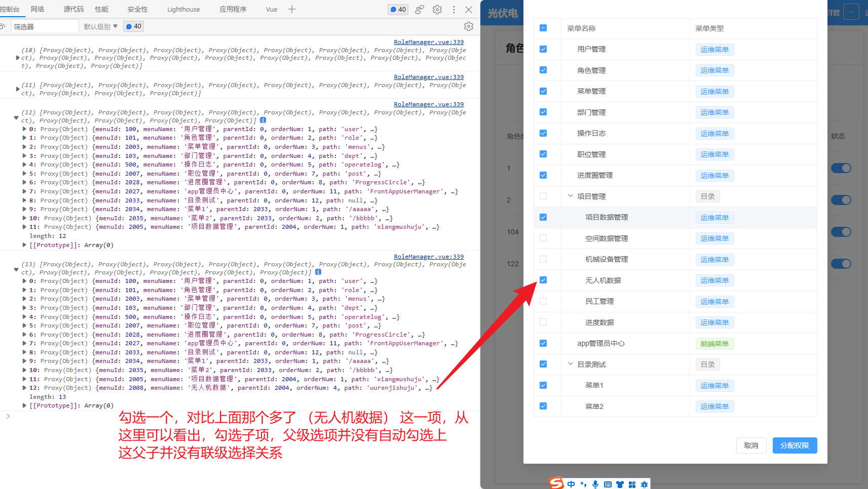Open console settings gear beside filter row
Viewport: 868px width, 489px height.
[x=469, y=26]
